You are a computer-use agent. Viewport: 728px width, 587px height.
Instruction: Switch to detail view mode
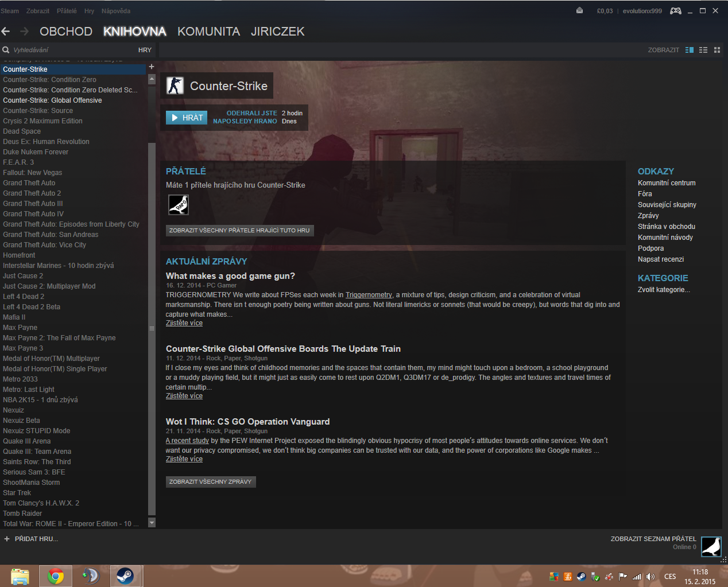690,50
